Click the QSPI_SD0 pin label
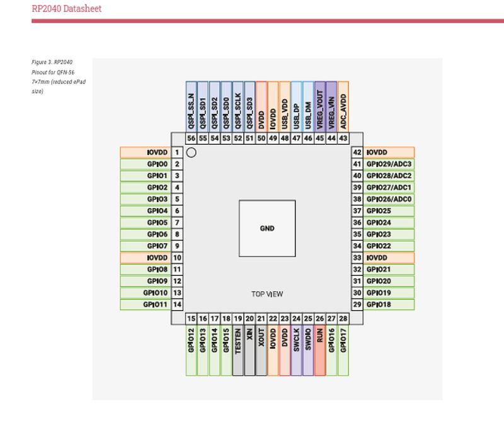This screenshot has height=424, width=504. point(226,106)
